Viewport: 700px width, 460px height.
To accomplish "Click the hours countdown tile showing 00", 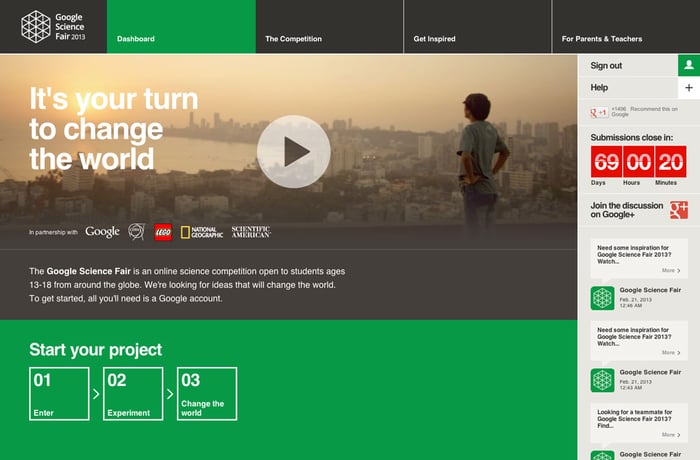I will click(639, 162).
